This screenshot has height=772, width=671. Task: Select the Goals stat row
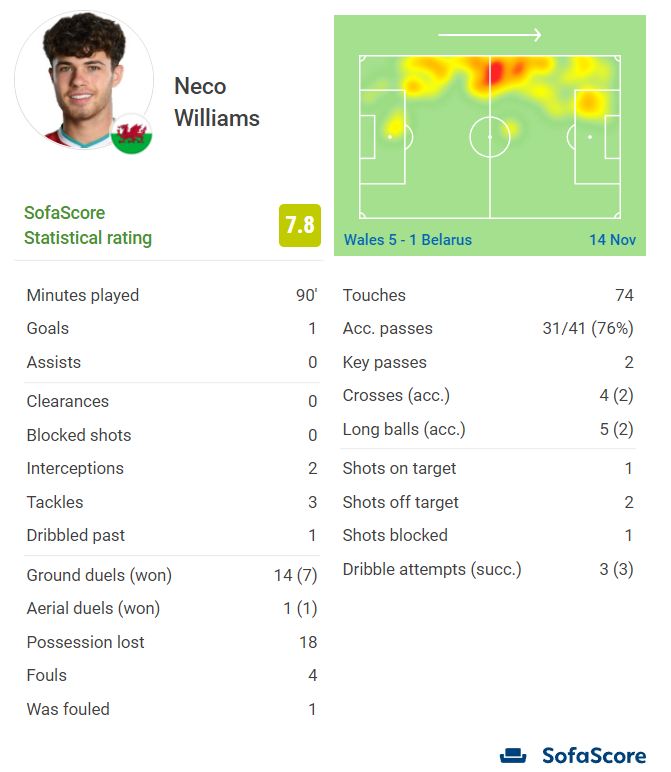tap(171, 328)
